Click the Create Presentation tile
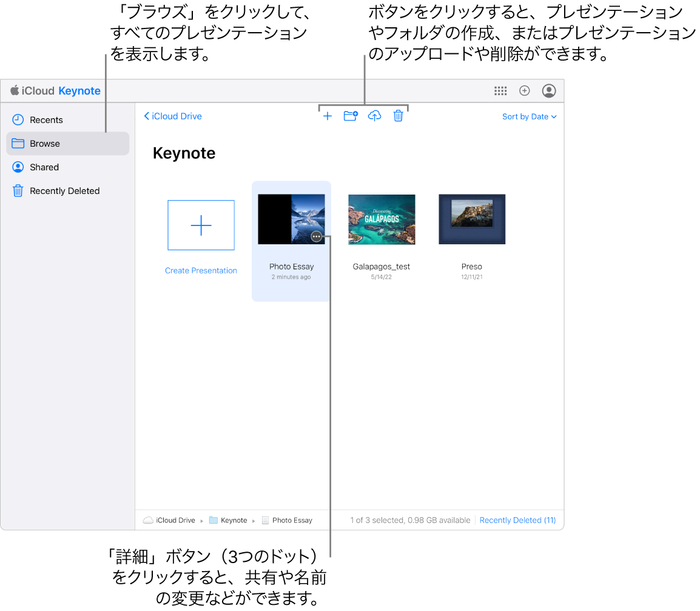The height and width of the screenshot is (611, 700). [x=201, y=225]
